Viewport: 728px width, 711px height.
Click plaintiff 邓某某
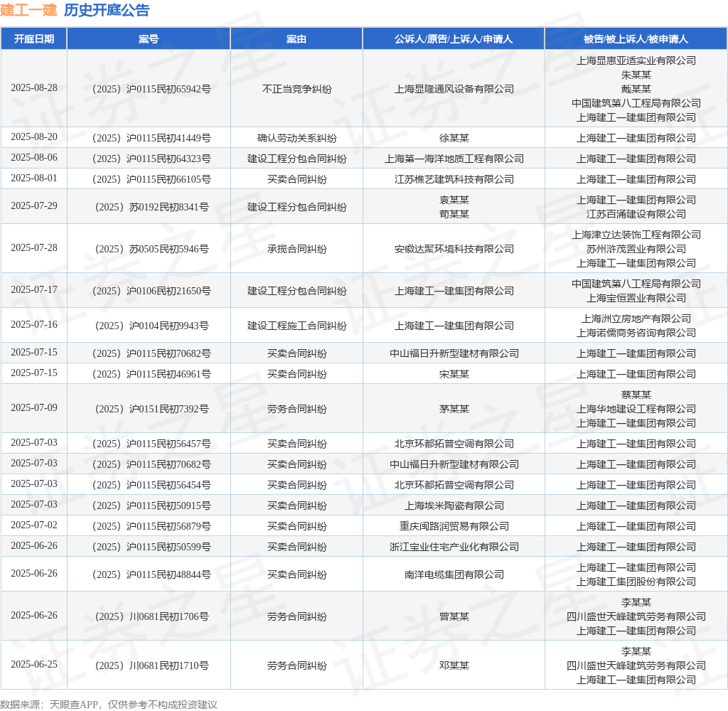point(454,665)
